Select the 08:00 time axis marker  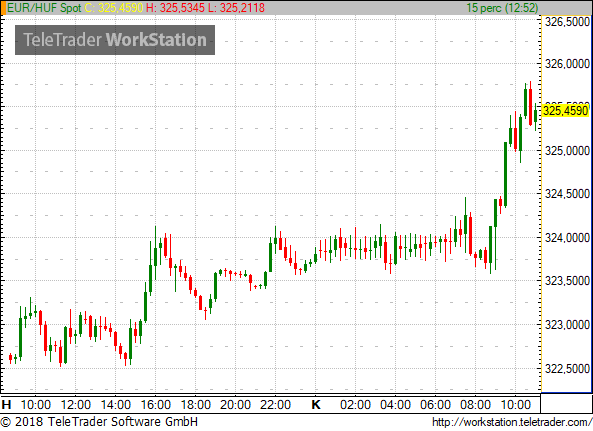coord(475,405)
